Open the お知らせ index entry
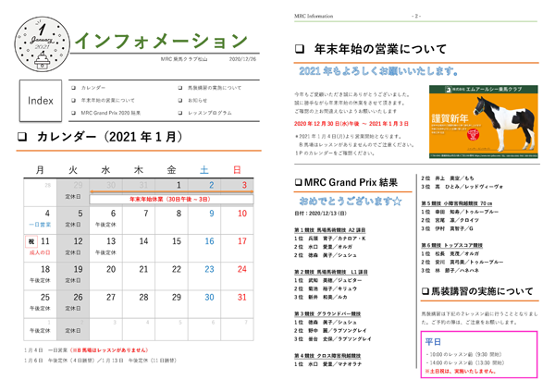This screenshot has height=392, width=555. click(197, 101)
